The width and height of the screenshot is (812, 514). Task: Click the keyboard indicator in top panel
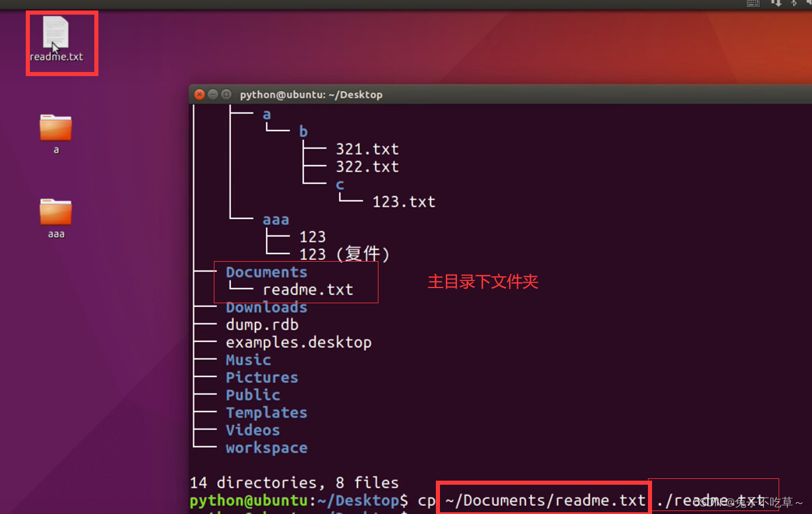pyautogui.click(x=753, y=3)
